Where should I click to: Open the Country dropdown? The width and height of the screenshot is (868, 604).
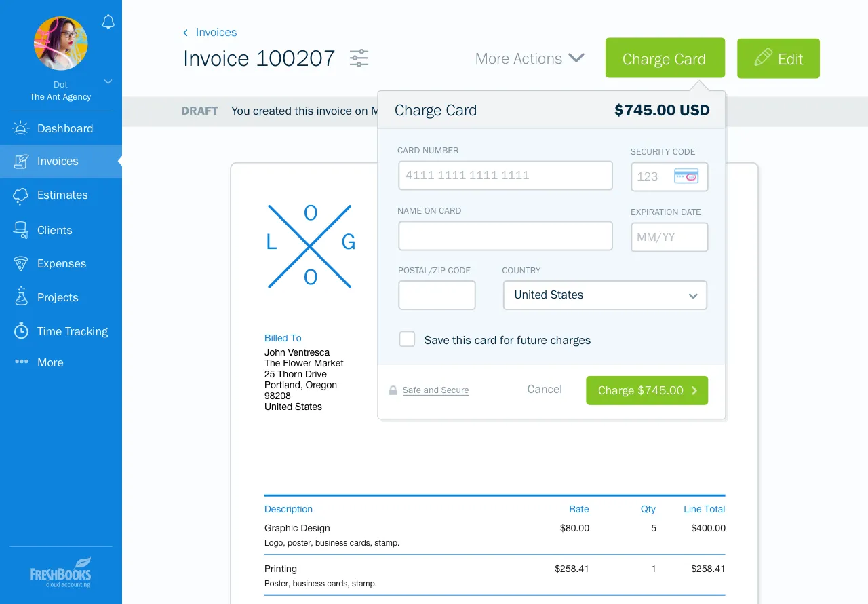click(605, 295)
